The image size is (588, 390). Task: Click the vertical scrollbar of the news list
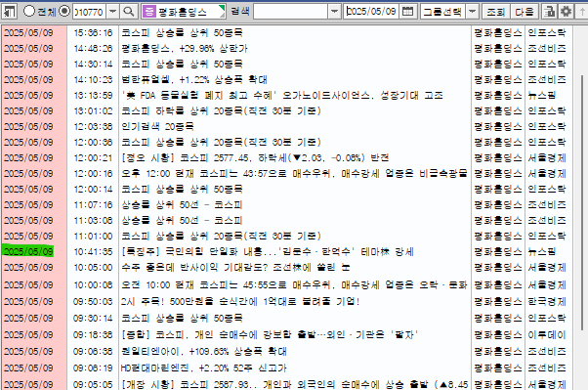[x=582, y=202]
